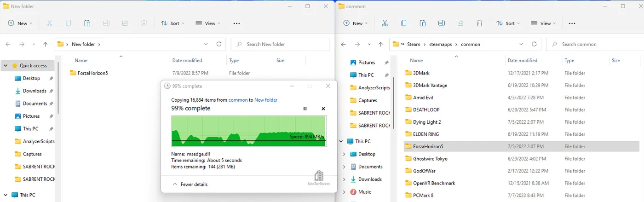Click Search New folder box
This screenshot has width=644, height=202.
pos(280,44)
